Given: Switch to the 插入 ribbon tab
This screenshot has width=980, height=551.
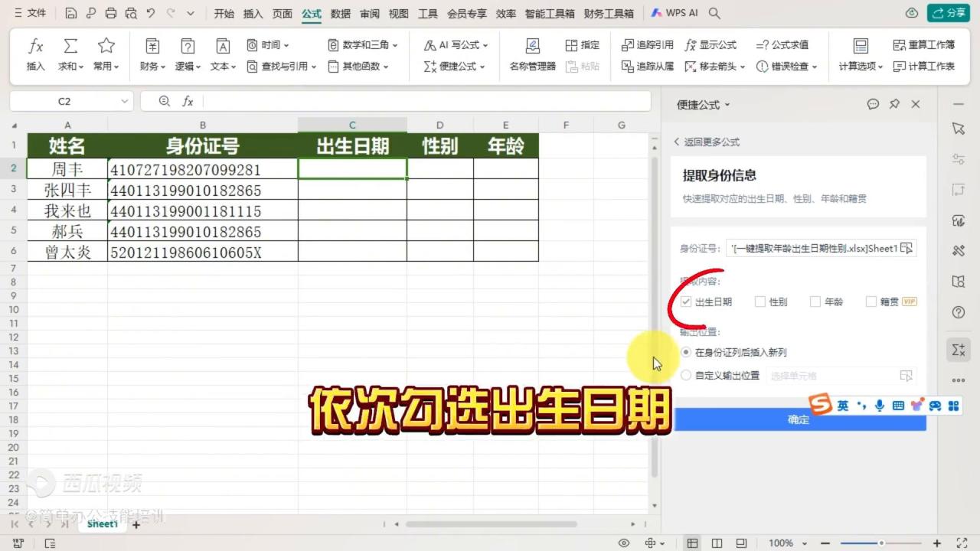Looking at the screenshot, I should pyautogui.click(x=253, y=13).
